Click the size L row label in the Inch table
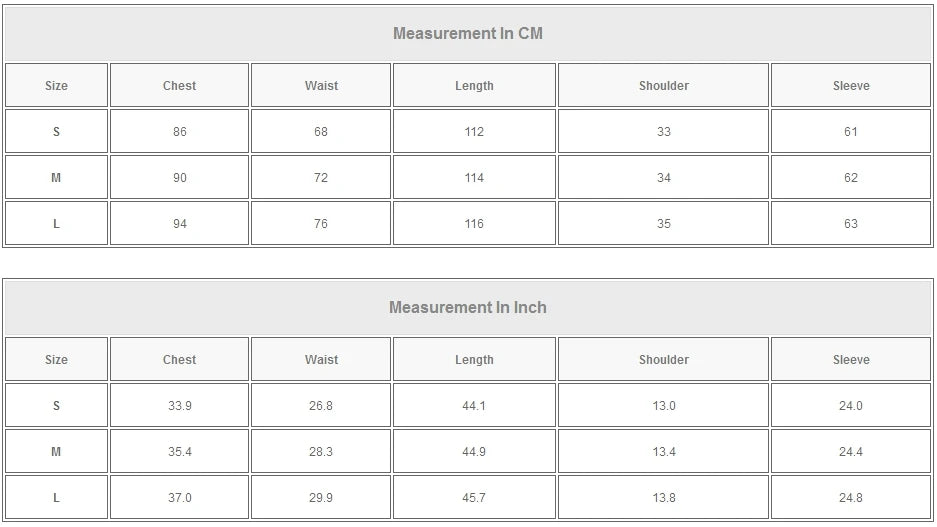This screenshot has width=937, height=527. pyautogui.click(x=56, y=498)
